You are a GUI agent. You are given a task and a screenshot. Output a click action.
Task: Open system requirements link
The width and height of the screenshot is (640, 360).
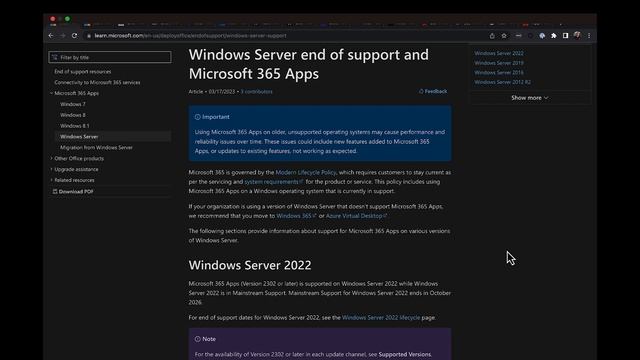[273, 182]
